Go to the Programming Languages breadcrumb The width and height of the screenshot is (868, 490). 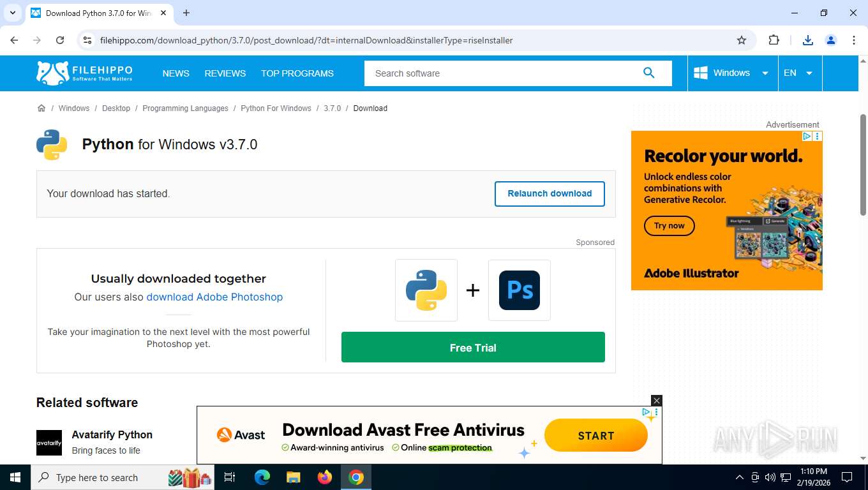[x=185, y=108]
